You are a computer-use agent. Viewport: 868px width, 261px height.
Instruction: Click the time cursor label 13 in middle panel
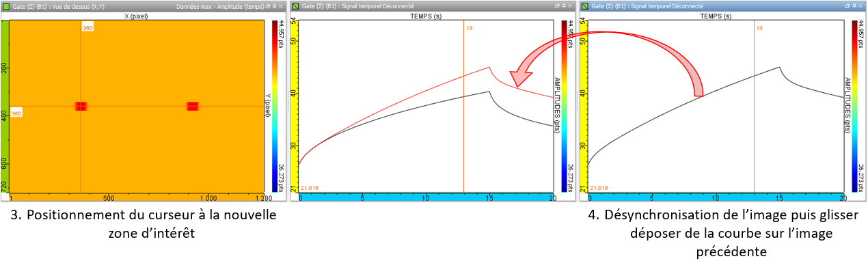[470, 28]
